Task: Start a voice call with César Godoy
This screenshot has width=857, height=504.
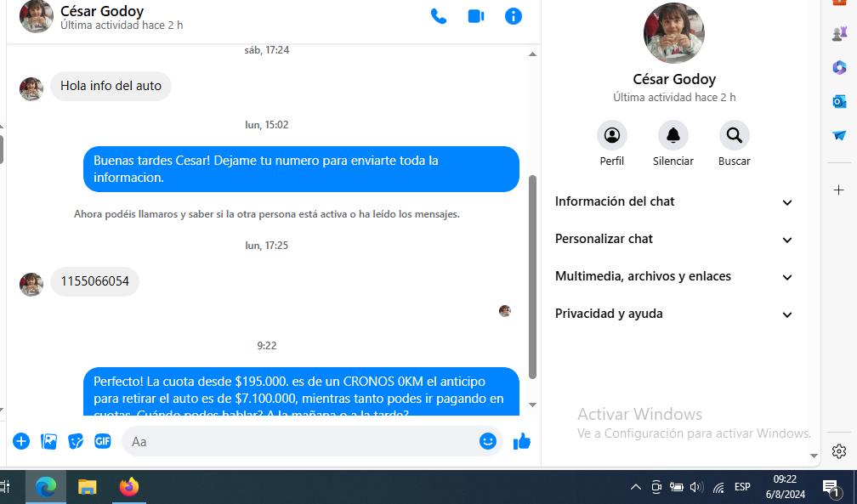Action: pos(439,16)
